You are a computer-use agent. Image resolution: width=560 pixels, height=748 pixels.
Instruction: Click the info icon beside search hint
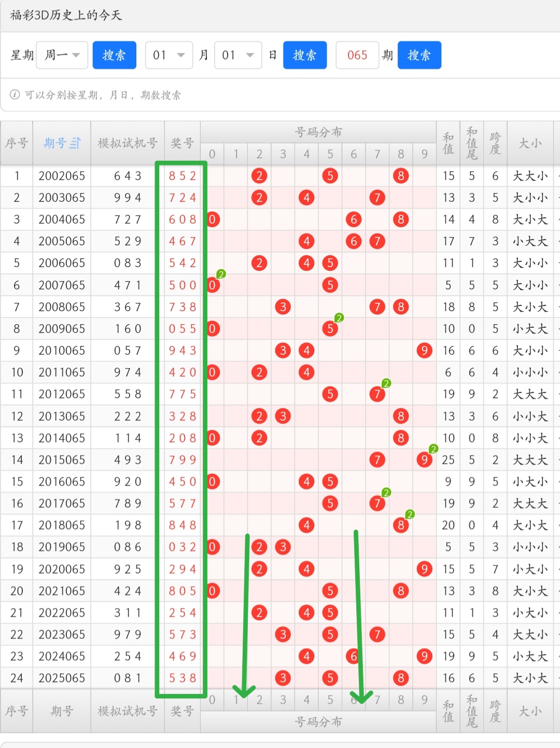click(x=15, y=94)
